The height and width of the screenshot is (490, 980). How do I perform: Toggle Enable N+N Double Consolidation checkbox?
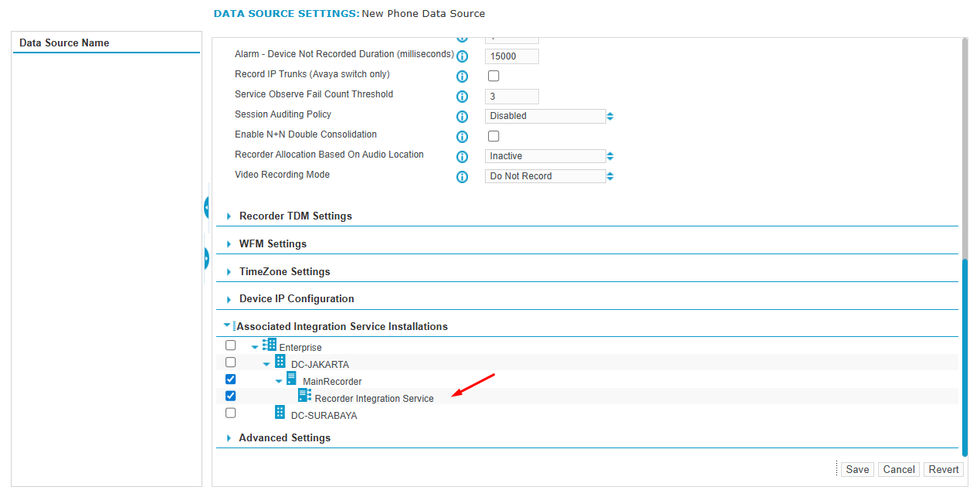coord(493,136)
